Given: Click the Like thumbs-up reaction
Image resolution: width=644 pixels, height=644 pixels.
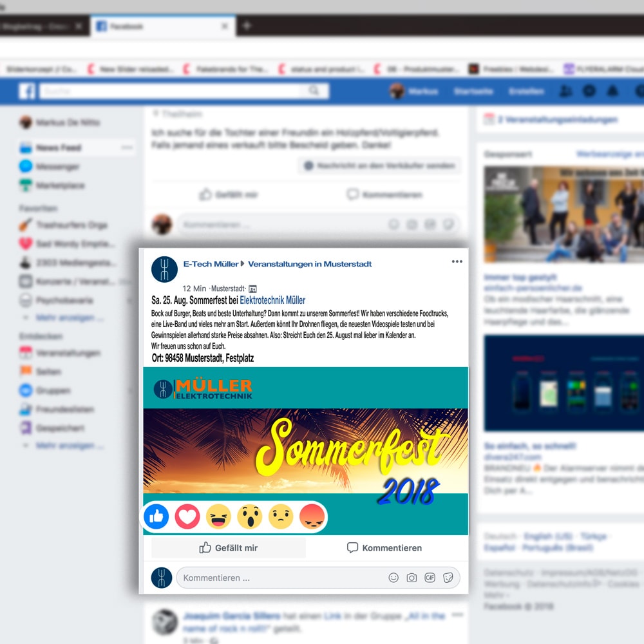Looking at the screenshot, I should (x=156, y=516).
